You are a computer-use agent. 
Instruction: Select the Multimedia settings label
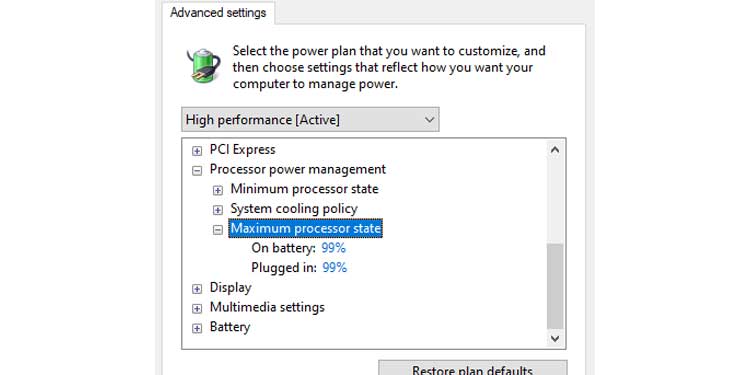tap(267, 307)
